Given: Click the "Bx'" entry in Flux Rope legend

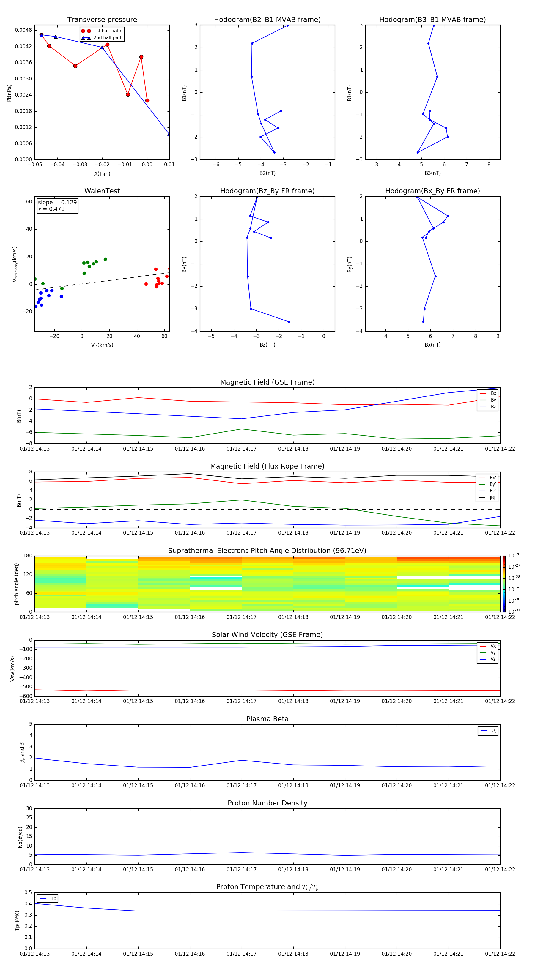Looking at the screenshot, I should tap(487, 478).
